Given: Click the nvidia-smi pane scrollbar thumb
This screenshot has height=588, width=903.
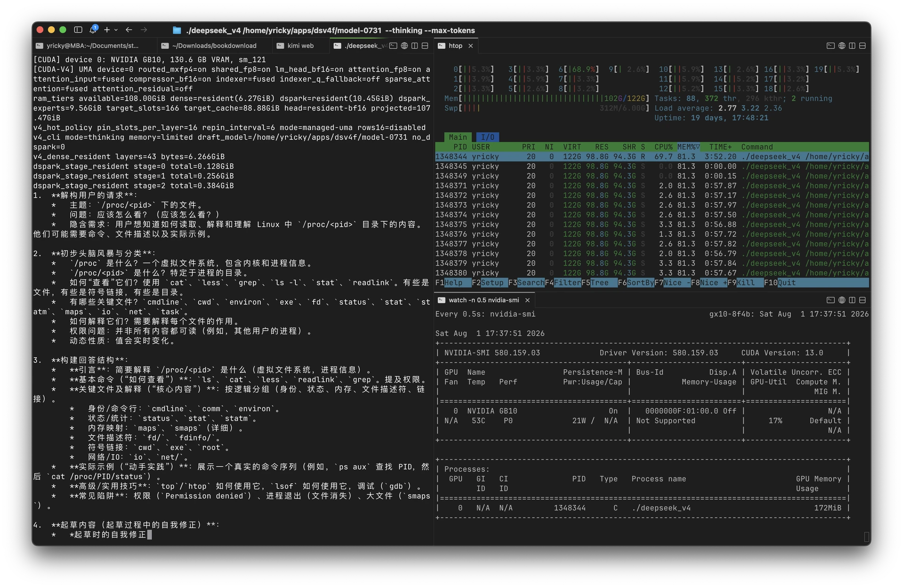Looking at the screenshot, I should (x=866, y=537).
